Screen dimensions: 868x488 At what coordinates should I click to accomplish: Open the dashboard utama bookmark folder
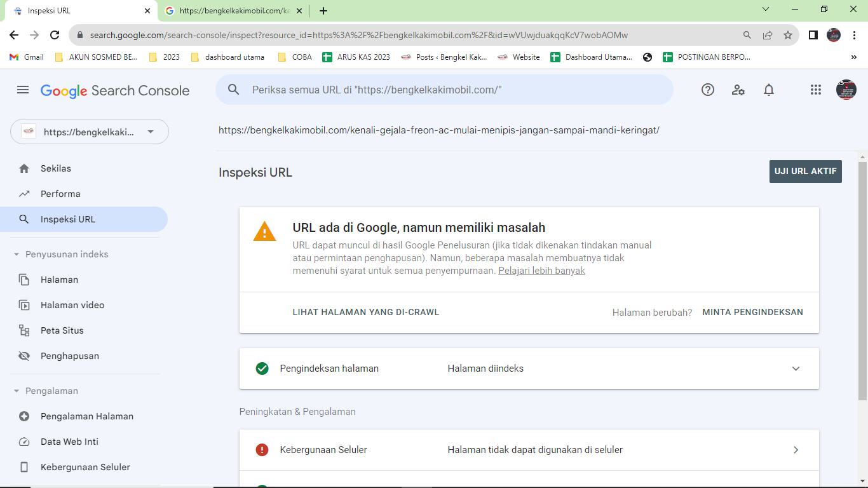click(227, 57)
